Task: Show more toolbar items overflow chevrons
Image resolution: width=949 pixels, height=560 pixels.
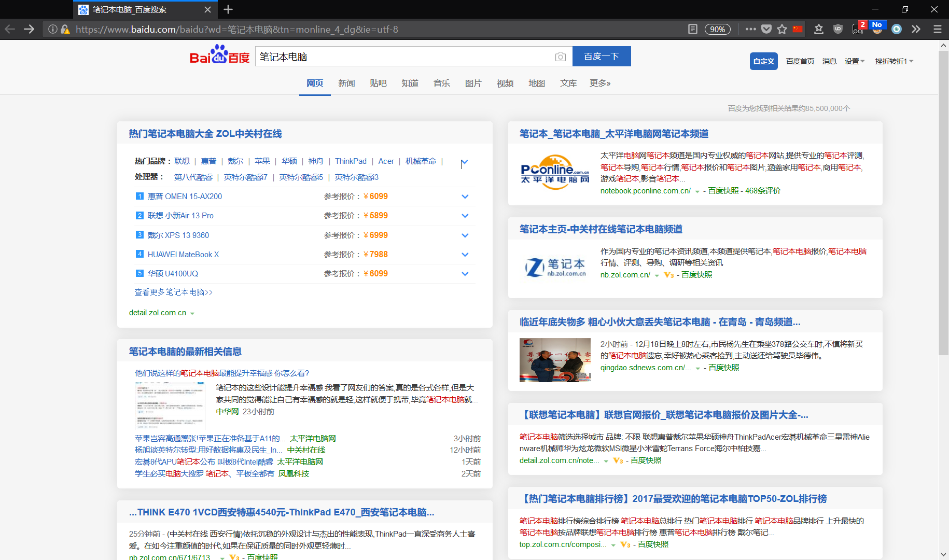Action: coord(916,29)
